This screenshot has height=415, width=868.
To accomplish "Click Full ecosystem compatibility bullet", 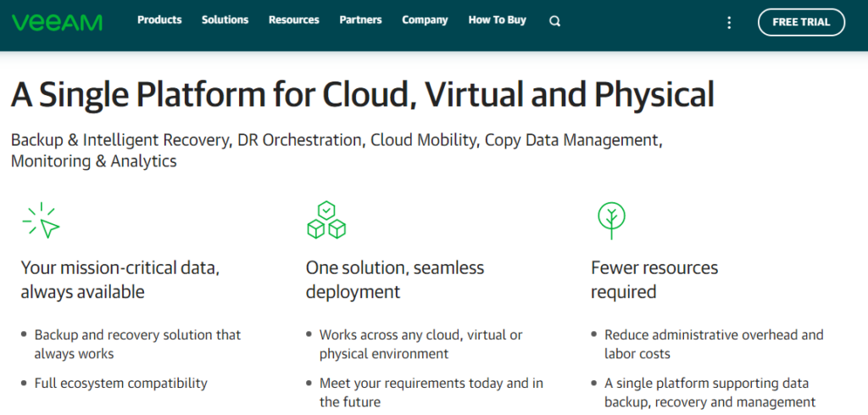I will (x=120, y=383).
